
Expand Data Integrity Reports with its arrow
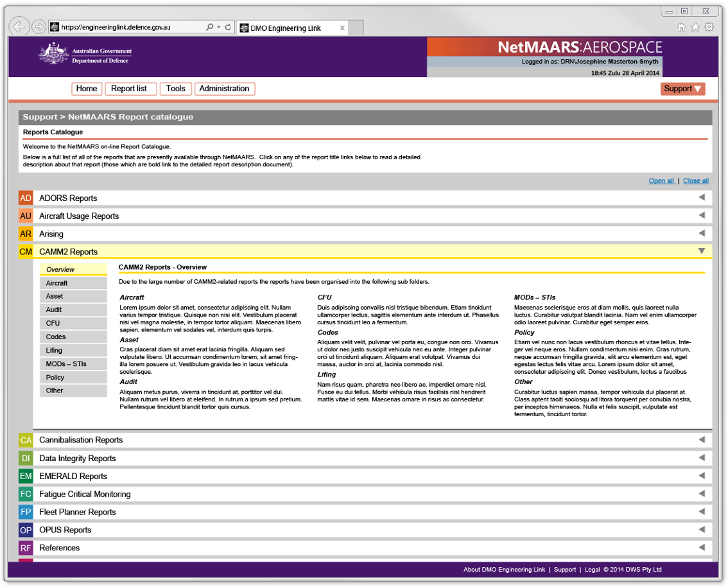coord(702,457)
